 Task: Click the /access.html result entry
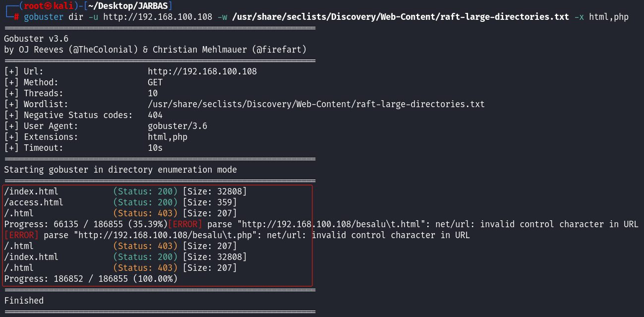(34, 202)
